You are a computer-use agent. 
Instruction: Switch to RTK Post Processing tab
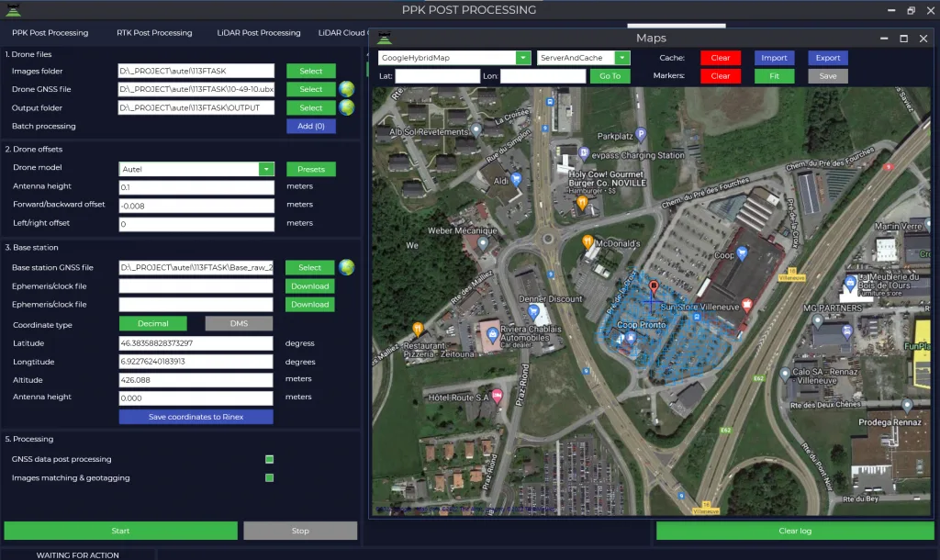coord(154,33)
